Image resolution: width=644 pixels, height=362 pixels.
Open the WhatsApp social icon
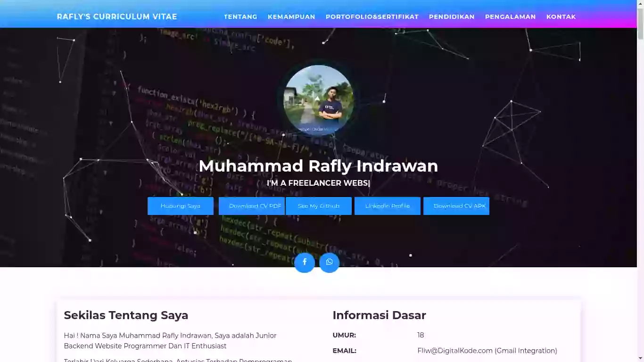pyautogui.click(x=329, y=262)
